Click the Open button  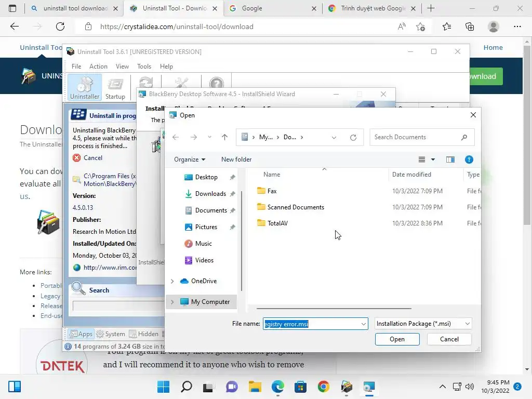pos(397,339)
